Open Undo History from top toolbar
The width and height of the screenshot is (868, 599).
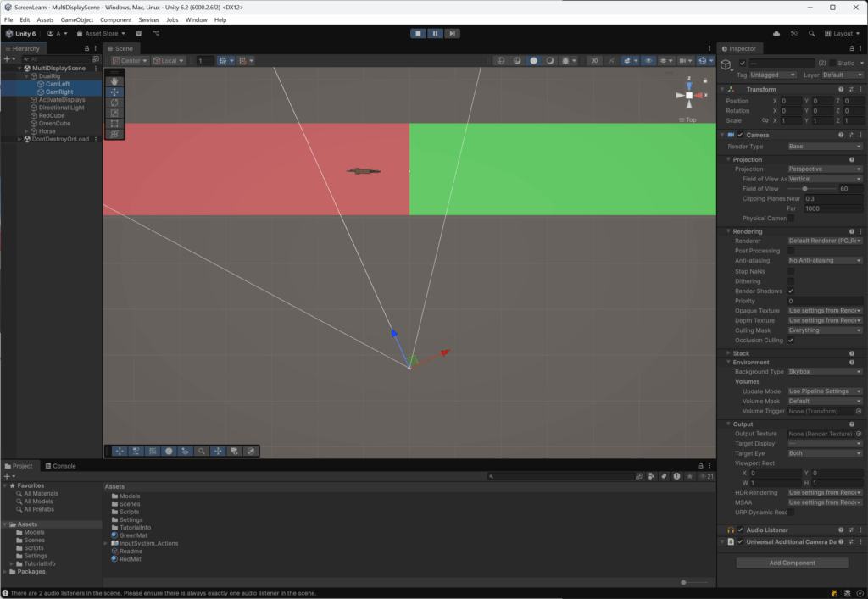coord(793,34)
